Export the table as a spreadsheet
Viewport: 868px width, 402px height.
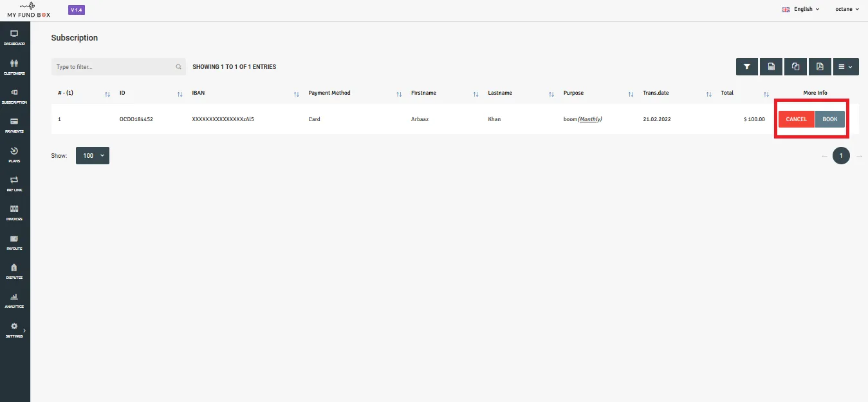tap(771, 66)
